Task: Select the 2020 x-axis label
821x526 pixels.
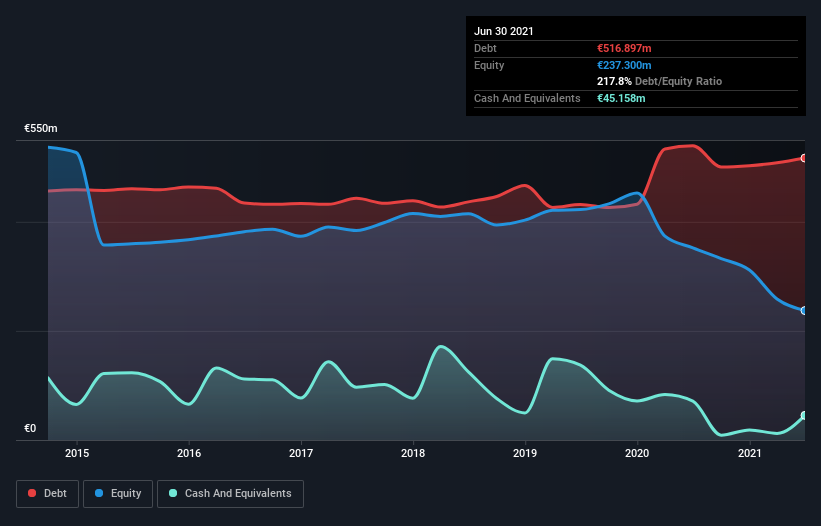Action: 637,453
